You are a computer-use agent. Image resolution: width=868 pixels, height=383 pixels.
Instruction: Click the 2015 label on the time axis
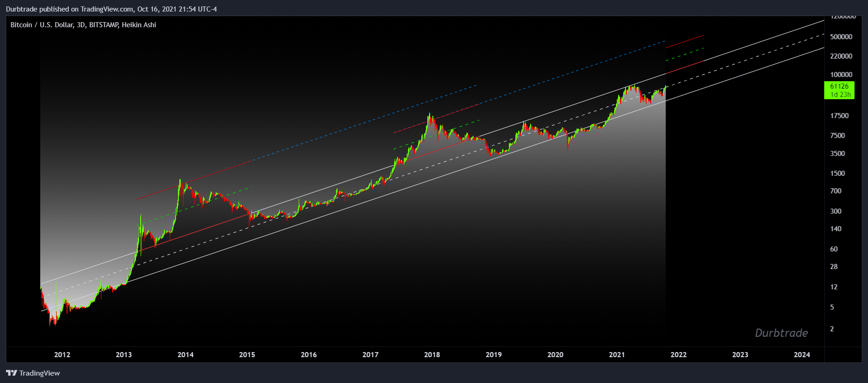coord(247,355)
